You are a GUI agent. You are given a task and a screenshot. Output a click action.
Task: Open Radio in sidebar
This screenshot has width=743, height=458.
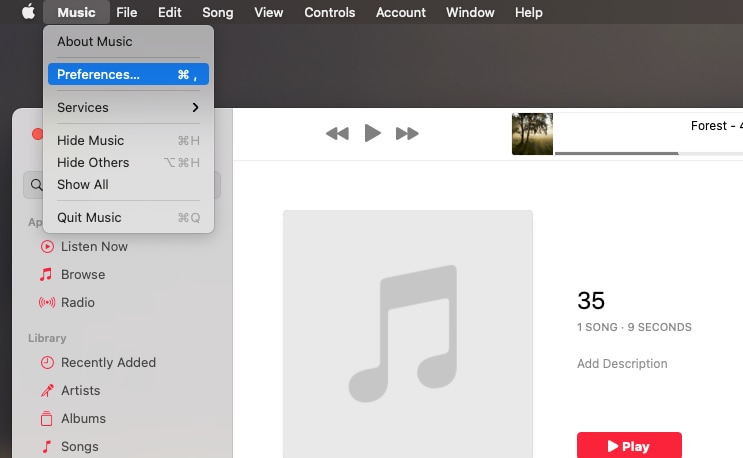coord(78,302)
